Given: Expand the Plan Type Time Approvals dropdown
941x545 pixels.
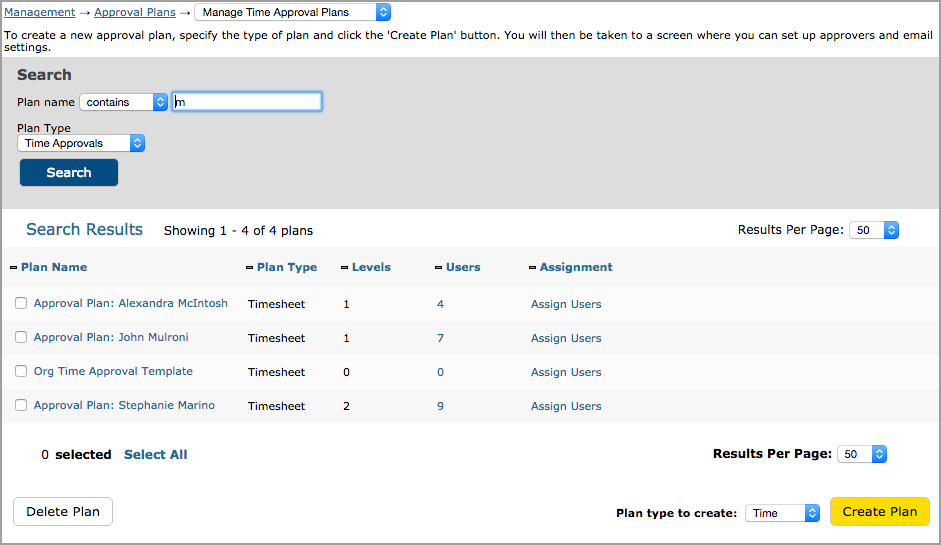Looking at the screenshot, I should (x=81, y=143).
